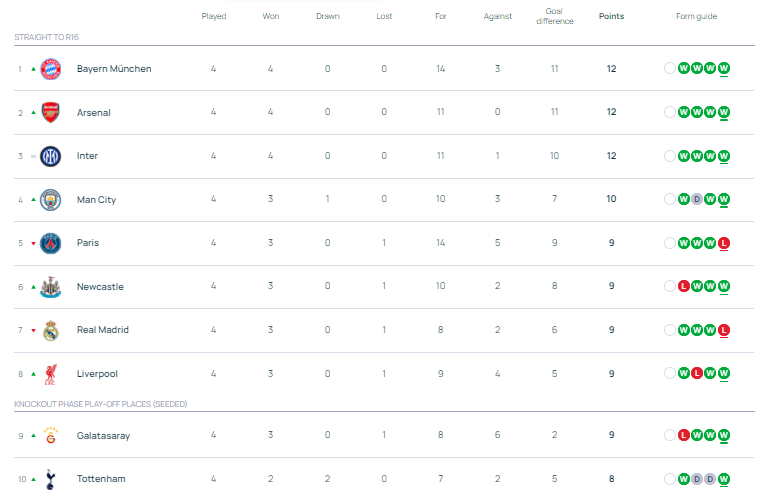Click Paris's red L form result
The width and height of the screenshot is (768, 499).
(x=724, y=243)
